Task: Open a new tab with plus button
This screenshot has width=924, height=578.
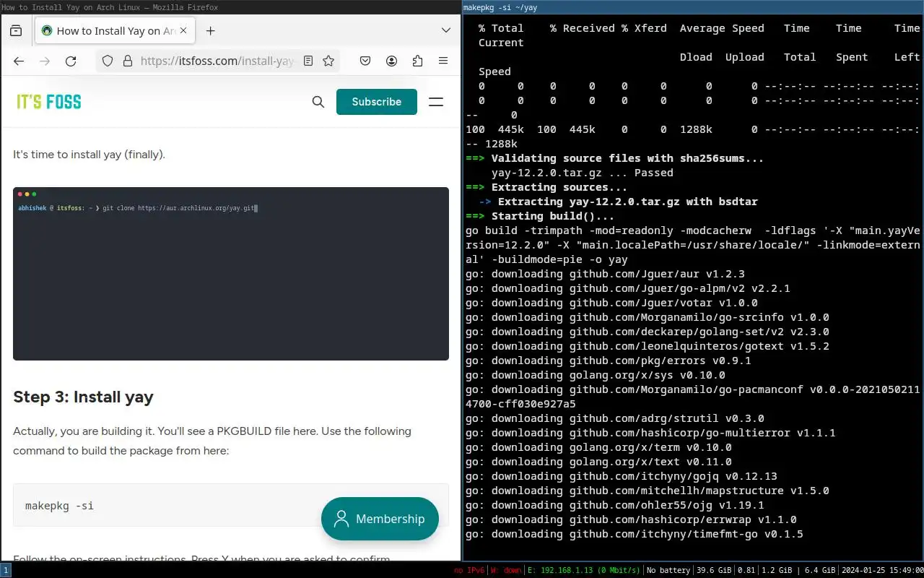Action: click(210, 31)
